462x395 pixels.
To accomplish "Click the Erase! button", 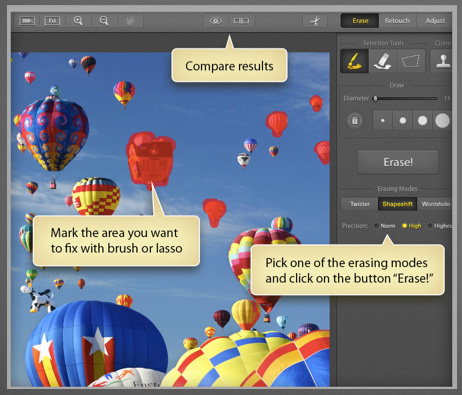I will point(398,162).
